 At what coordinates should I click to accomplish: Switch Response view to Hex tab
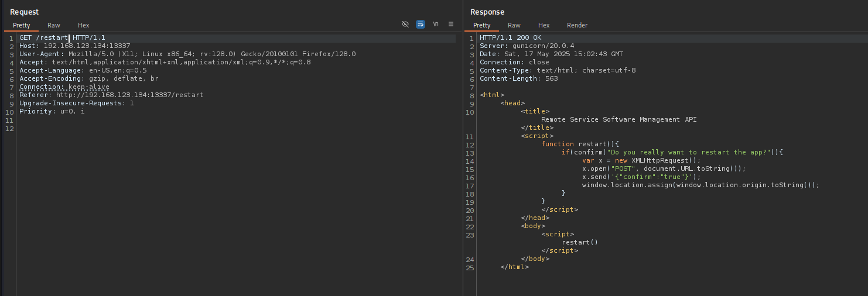click(x=544, y=25)
